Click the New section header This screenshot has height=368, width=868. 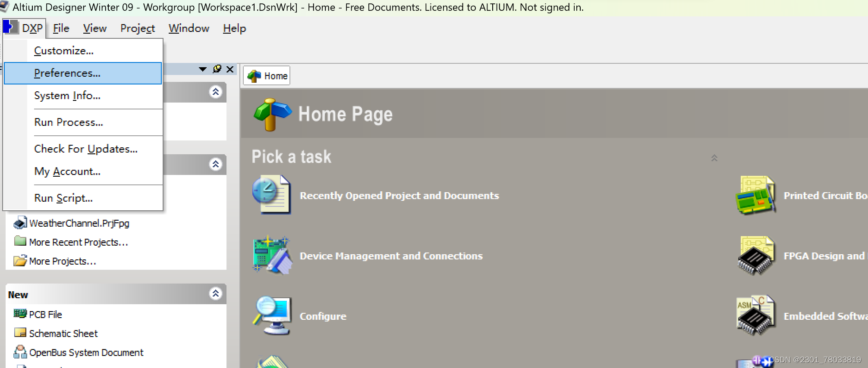(116, 294)
